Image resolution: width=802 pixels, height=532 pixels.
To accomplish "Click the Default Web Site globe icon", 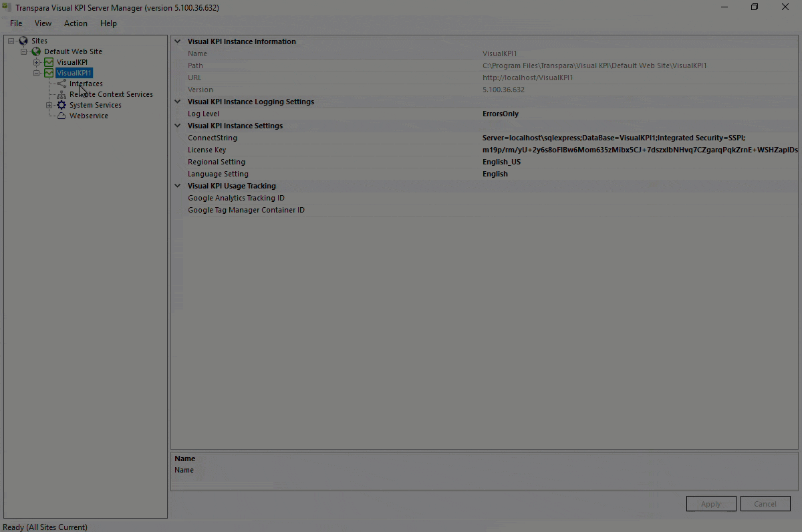I will click(36, 51).
